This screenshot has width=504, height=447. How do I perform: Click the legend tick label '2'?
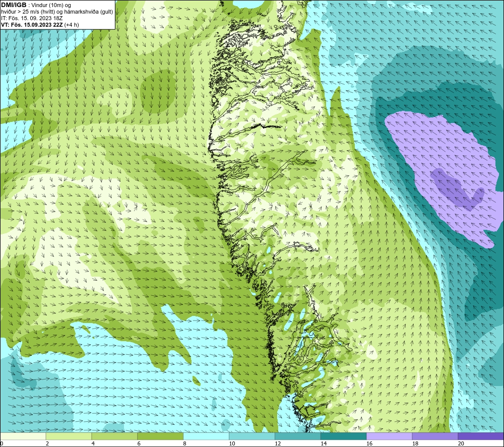[x=47, y=444]
